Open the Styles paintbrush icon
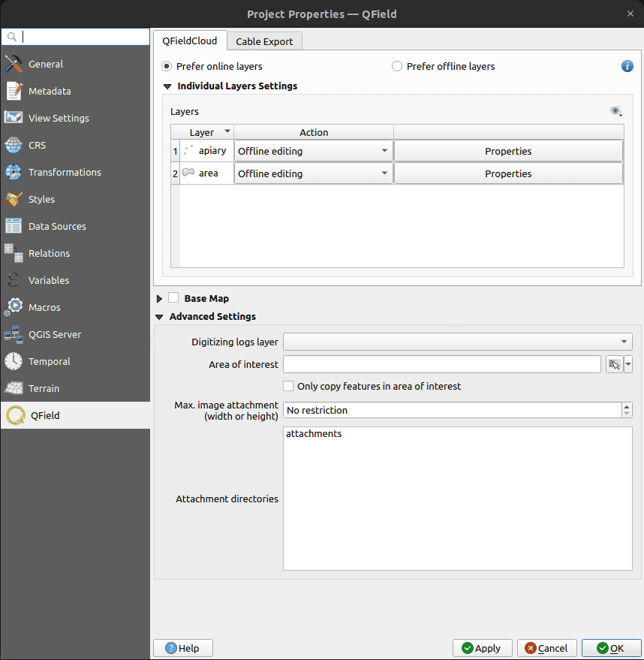This screenshot has height=660, width=644. click(x=14, y=199)
